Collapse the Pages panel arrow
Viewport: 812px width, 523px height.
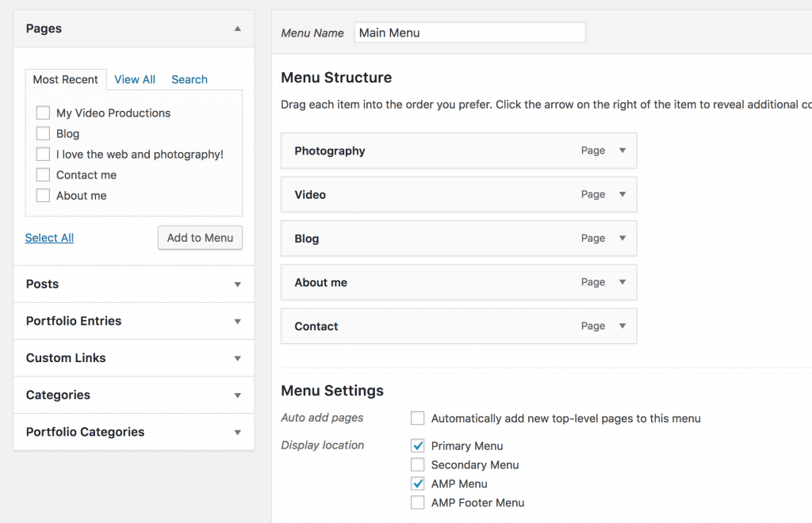[x=237, y=29]
